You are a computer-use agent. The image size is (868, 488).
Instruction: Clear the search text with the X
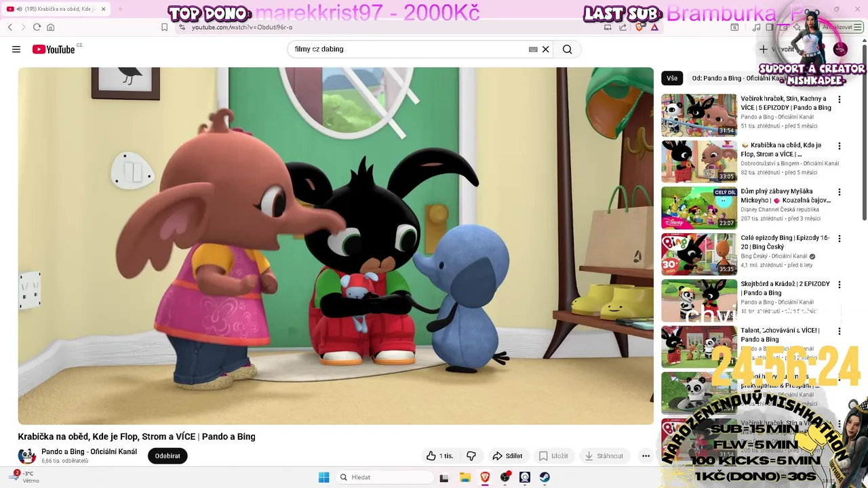(x=545, y=49)
